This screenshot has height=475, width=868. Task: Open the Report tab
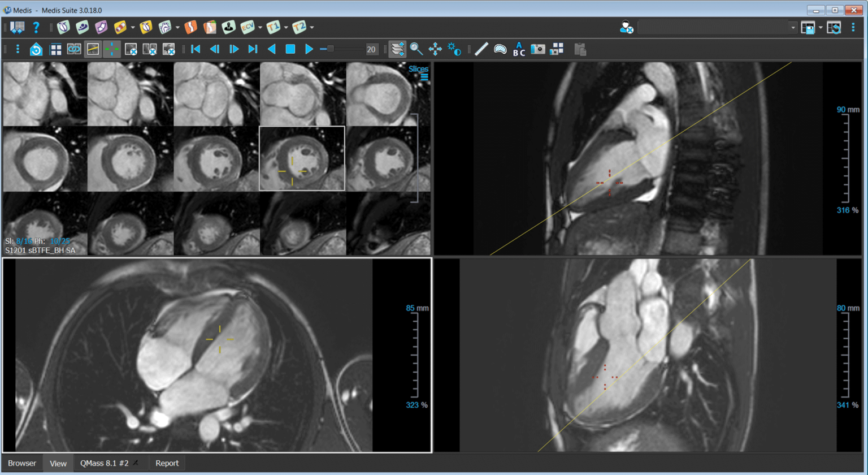coord(167,463)
